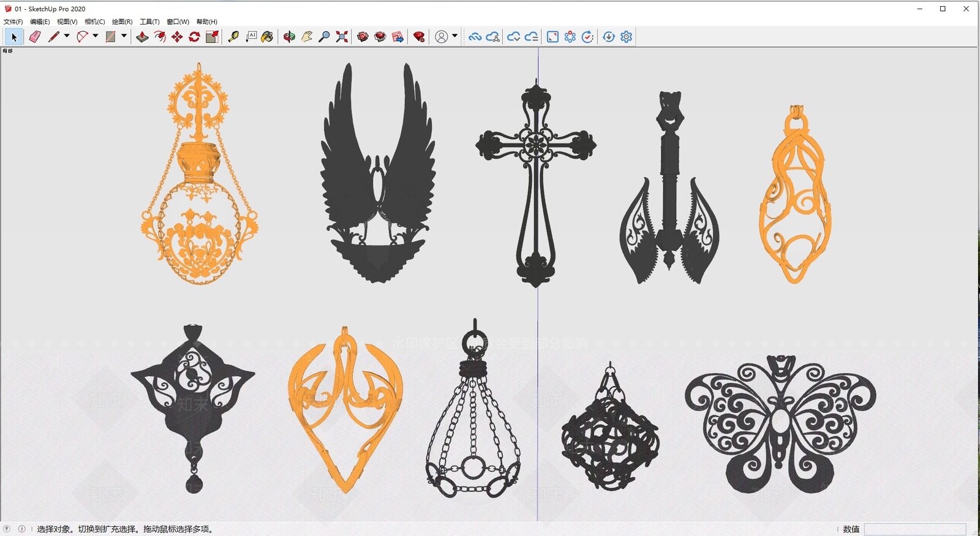
Task: Click the Trimble Connect link icon
Action: click(x=475, y=37)
